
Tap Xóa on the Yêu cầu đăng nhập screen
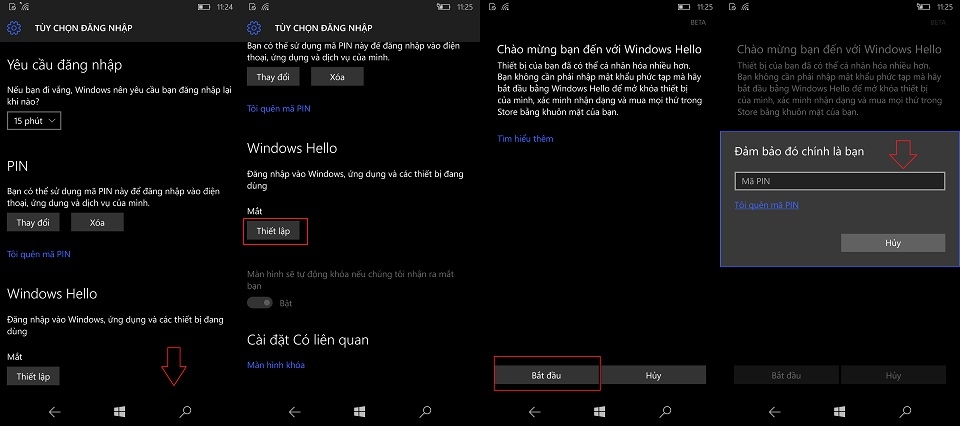[97, 223]
